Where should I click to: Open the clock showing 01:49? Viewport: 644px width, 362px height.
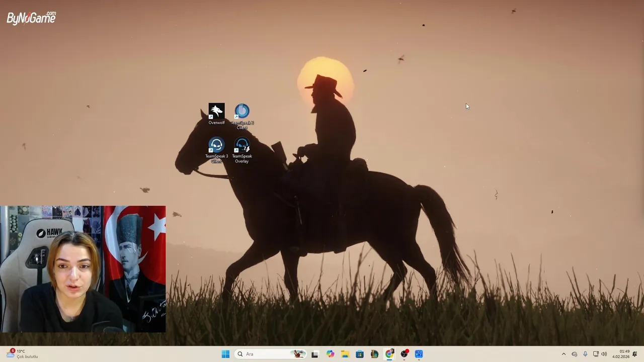(621, 354)
